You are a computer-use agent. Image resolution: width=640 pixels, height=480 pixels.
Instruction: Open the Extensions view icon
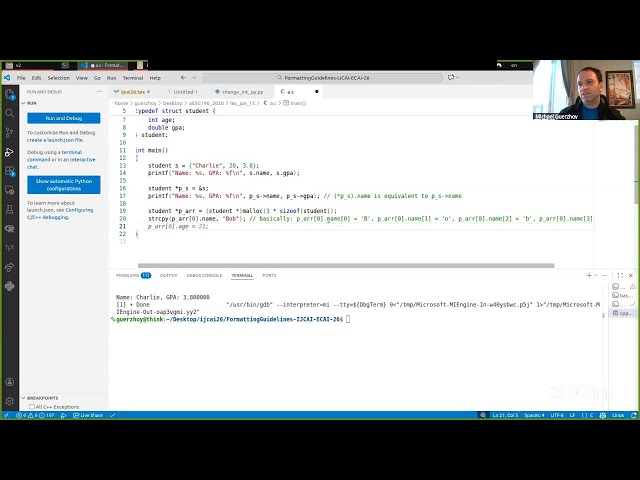[9, 171]
